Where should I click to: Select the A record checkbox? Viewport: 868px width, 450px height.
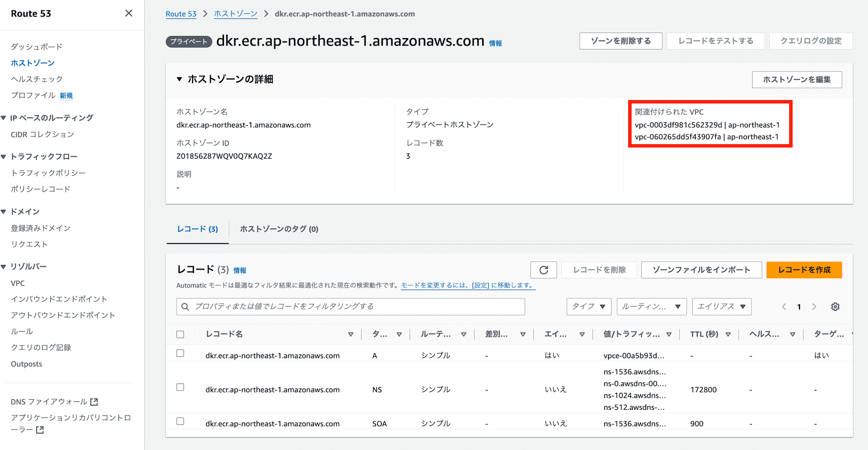point(180,353)
